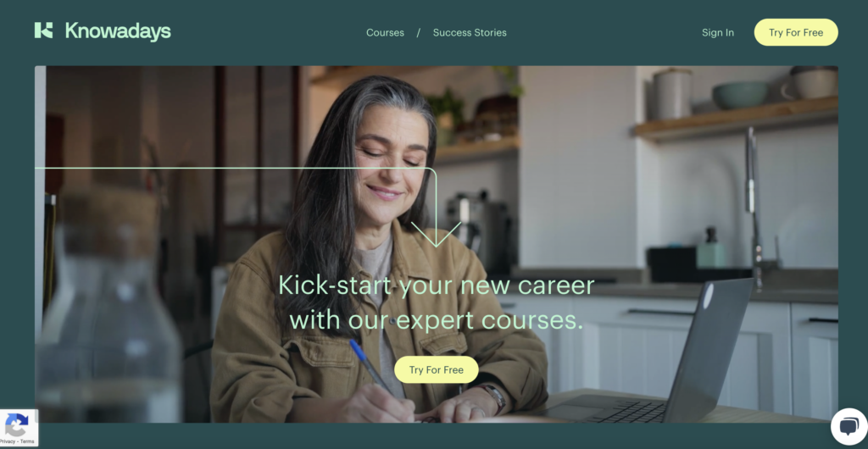The height and width of the screenshot is (449, 868).
Task: Click the text with our expert courses
Action: tap(437, 320)
